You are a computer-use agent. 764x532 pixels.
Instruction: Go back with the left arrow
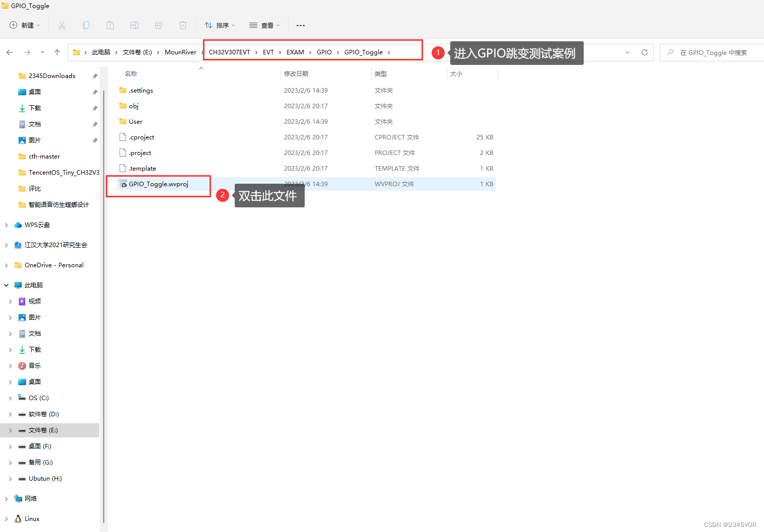[x=10, y=52]
